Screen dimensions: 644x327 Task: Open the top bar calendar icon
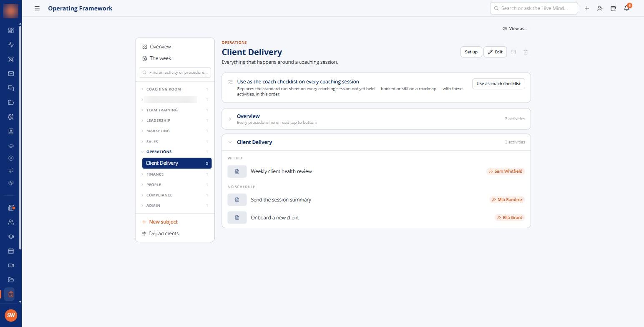pyautogui.click(x=613, y=8)
